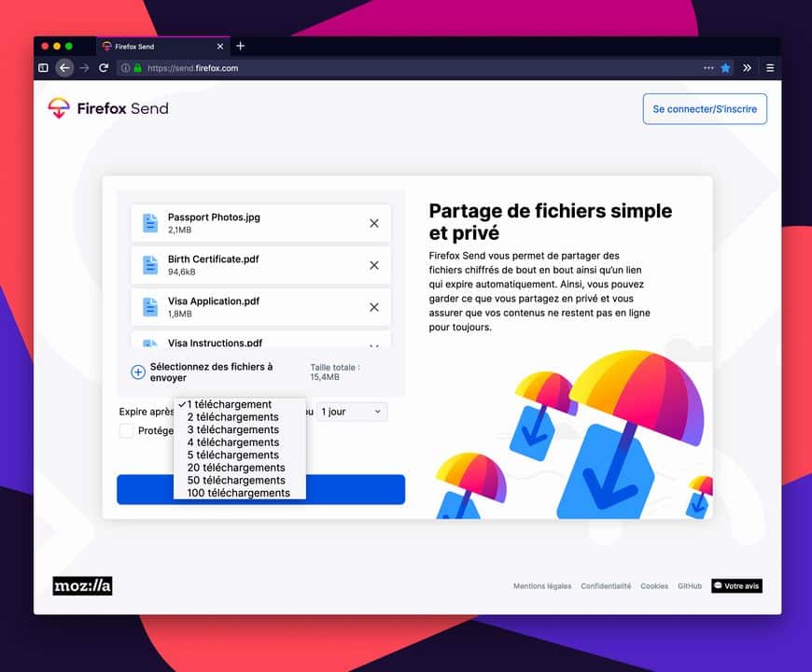
Task: Open the 1 jour expiry dropdown
Action: [x=352, y=412]
